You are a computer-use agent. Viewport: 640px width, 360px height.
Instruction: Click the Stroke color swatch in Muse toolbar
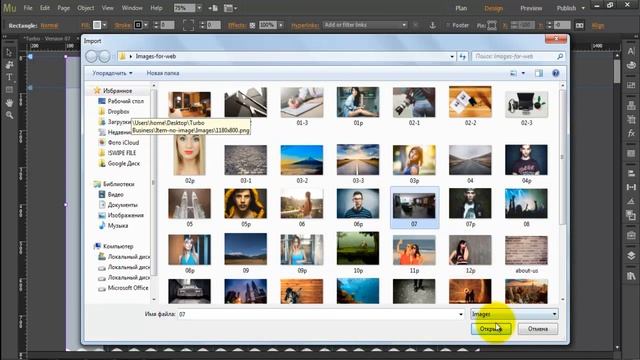point(138,25)
